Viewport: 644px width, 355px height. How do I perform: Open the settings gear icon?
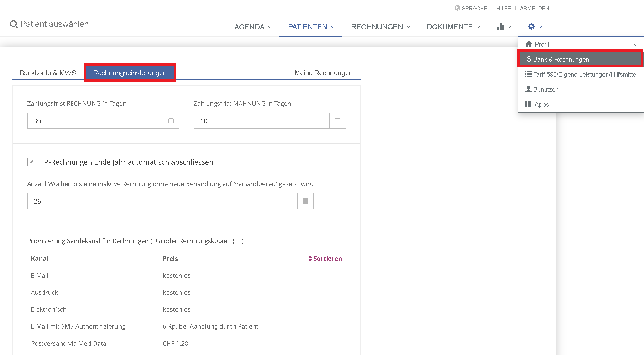pos(531,26)
